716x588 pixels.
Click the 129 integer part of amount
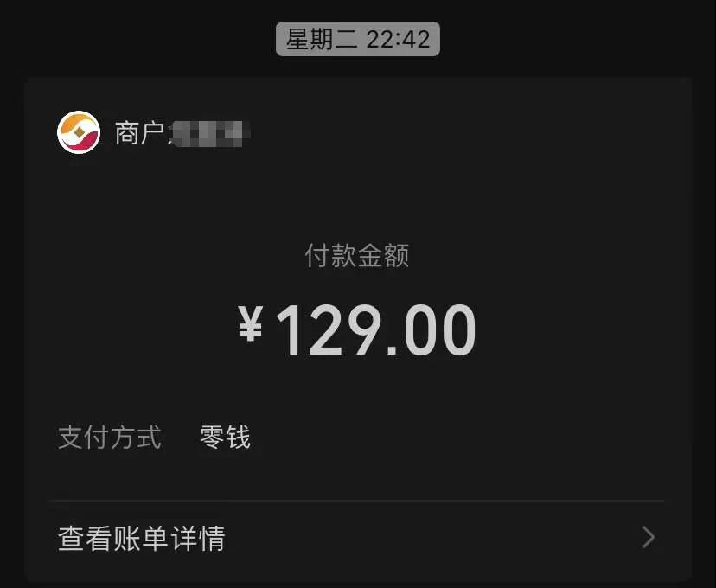329,329
